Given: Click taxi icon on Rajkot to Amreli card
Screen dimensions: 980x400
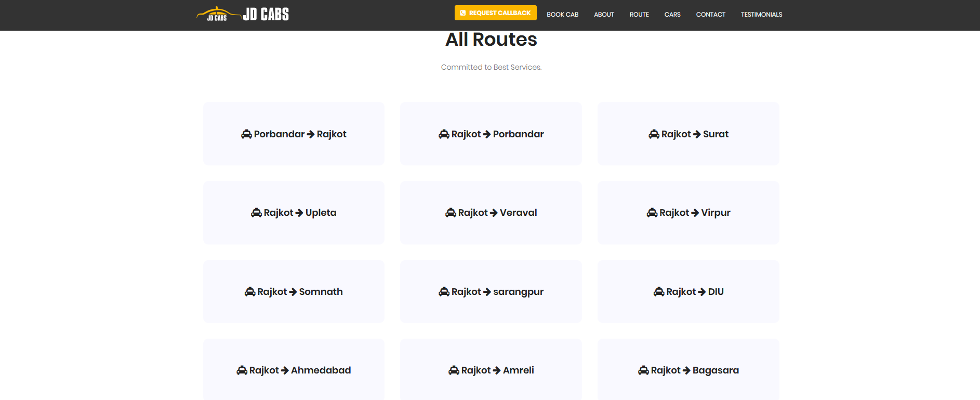Looking at the screenshot, I should pos(454,370).
